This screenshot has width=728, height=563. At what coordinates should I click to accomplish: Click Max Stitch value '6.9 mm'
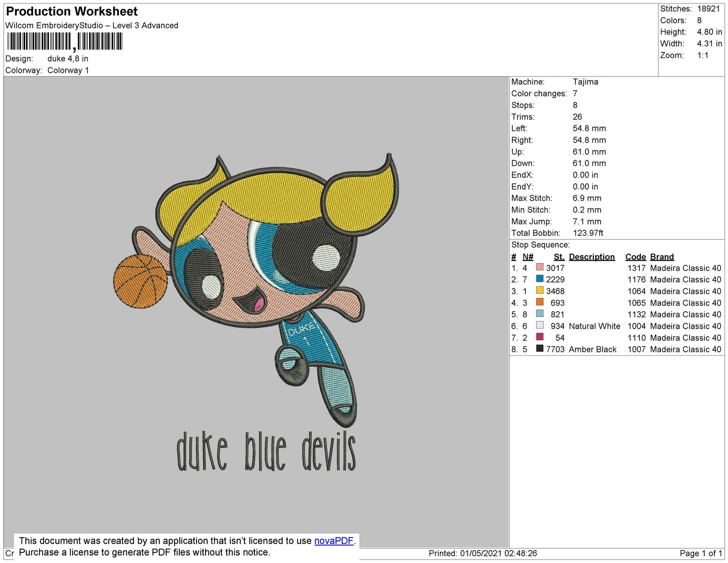click(587, 199)
